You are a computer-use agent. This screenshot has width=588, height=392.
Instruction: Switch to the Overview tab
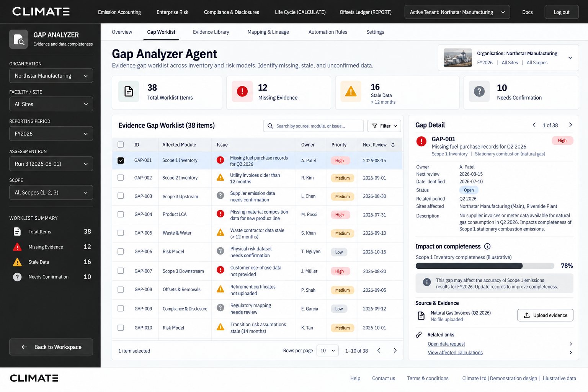122,32
